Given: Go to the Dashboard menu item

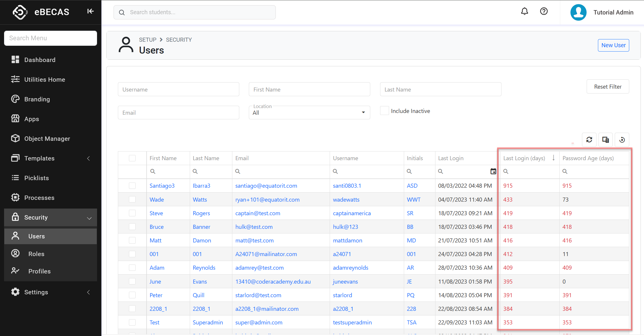Looking at the screenshot, I should [x=40, y=60].
